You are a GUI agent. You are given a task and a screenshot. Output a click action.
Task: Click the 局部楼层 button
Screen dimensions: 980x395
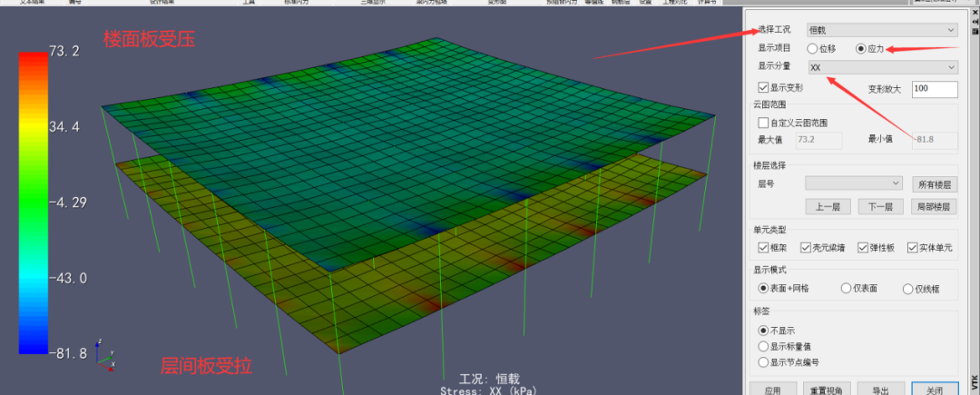click(935, 207)
